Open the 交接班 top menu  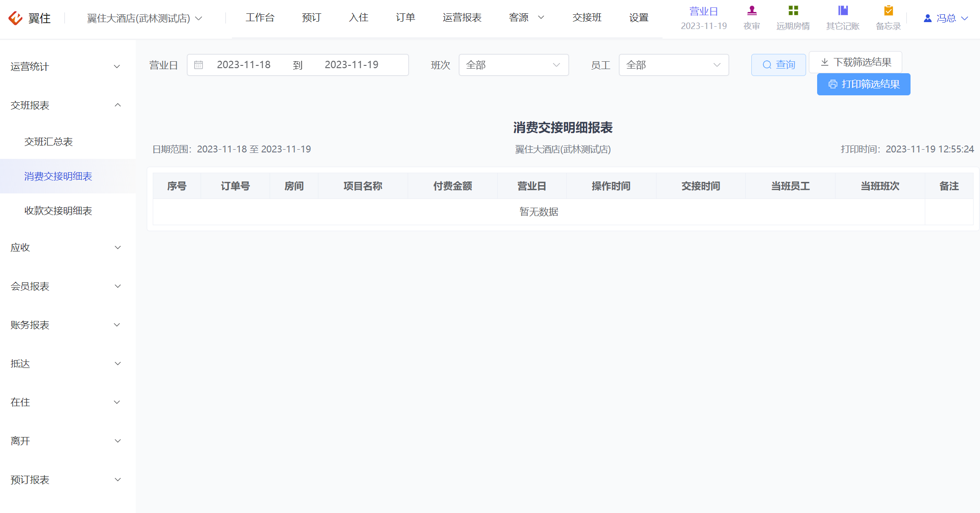587,17
